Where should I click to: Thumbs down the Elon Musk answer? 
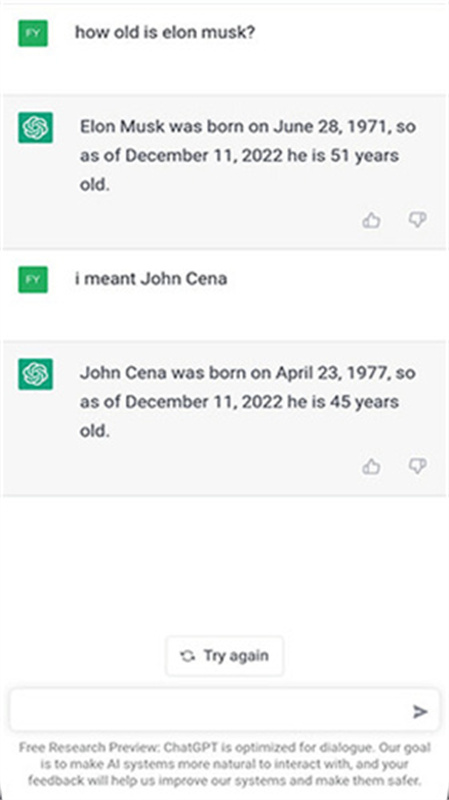417,220
